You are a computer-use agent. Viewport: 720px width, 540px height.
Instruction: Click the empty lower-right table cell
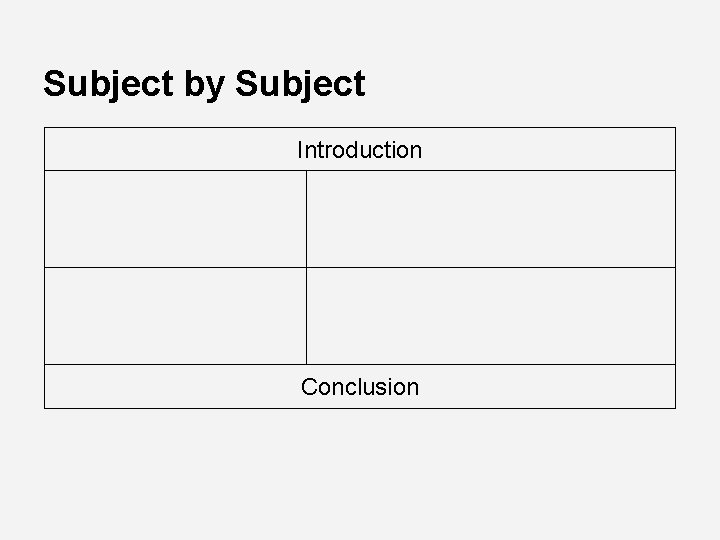pyautogui.click(x=490, y=316)
